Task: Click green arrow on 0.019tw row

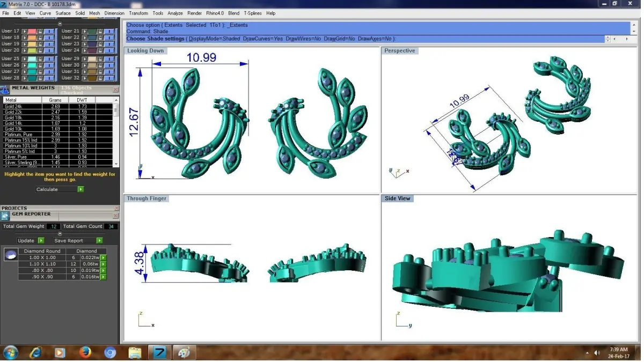Action: [103, 271]
